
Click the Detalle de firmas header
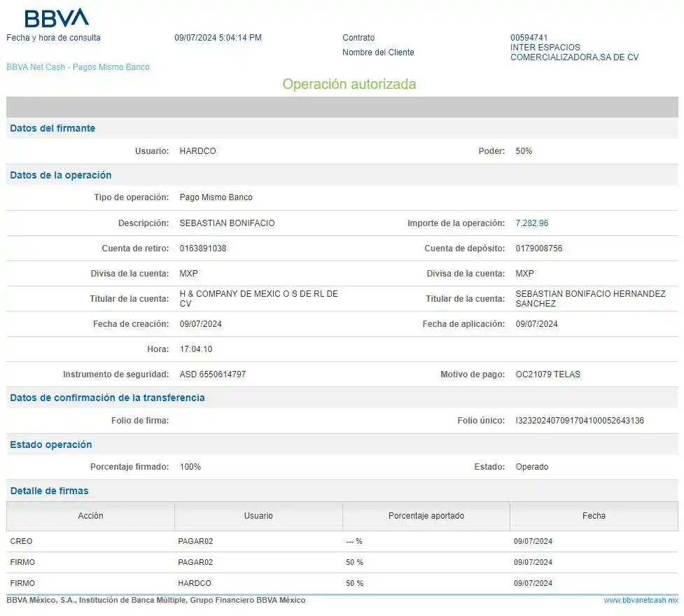point(49,491)
